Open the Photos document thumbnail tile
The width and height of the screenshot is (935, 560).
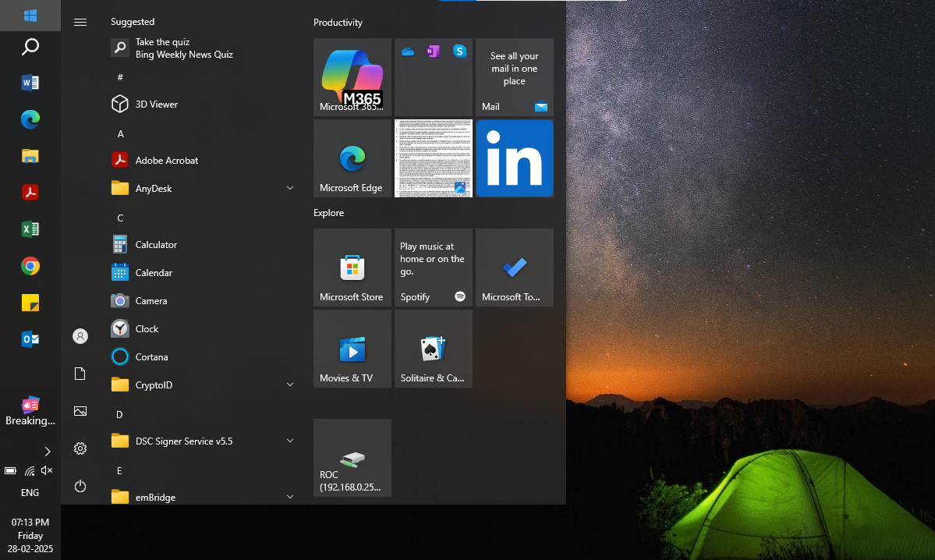tap(433, 158)
